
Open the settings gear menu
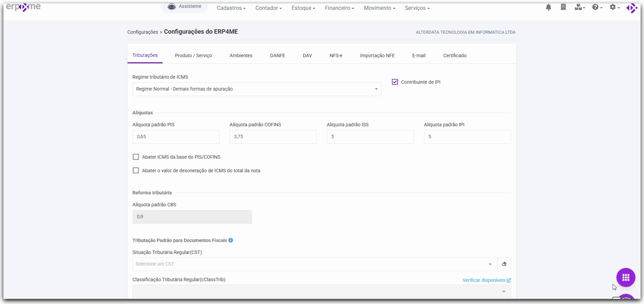[614, 7]
